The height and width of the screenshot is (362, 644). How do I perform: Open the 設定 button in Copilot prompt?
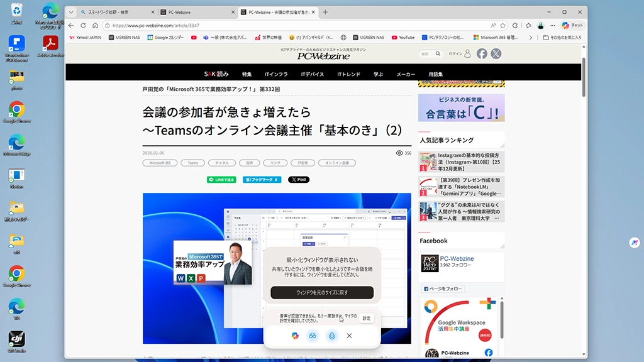[366, 318]
